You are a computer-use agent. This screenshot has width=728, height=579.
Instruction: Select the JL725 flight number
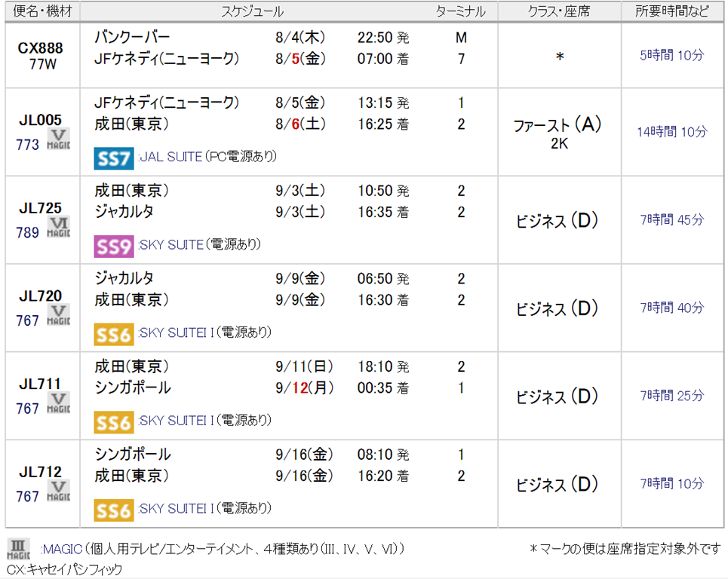[41, 208]
